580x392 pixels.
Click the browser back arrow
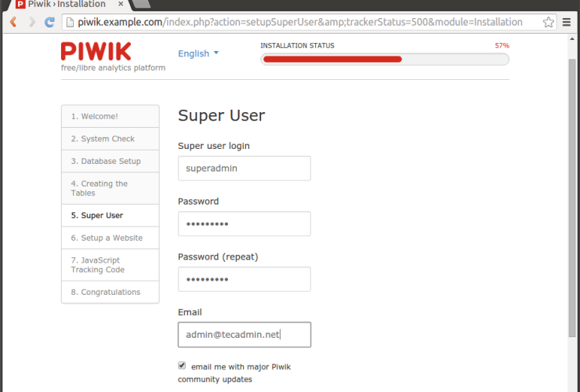click(13, 22)
